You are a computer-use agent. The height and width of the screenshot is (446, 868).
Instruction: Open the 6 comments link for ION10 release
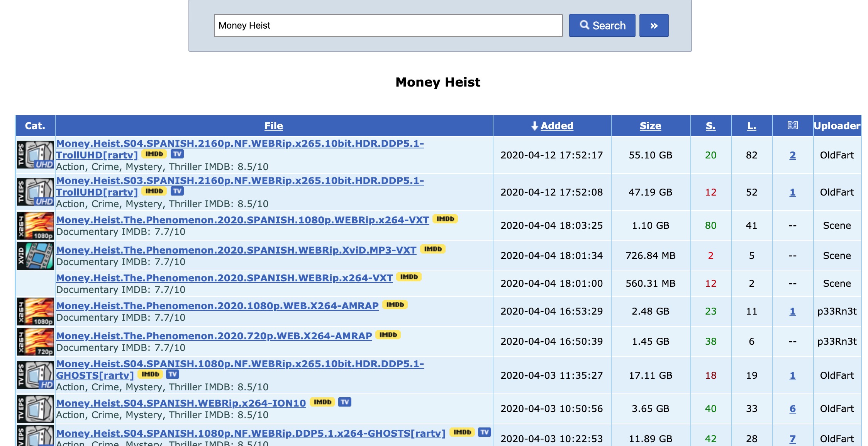click(x=792, y=409)
